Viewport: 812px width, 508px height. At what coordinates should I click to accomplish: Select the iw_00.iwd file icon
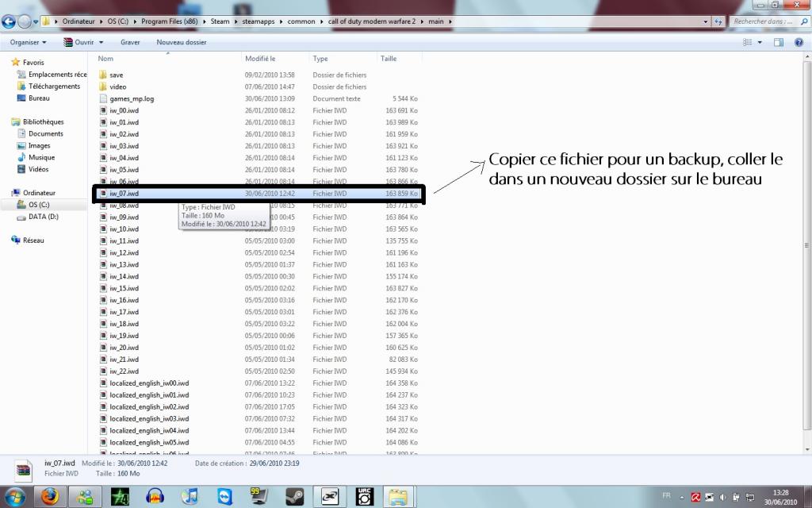pyautogui.click(x=103, y=110)
